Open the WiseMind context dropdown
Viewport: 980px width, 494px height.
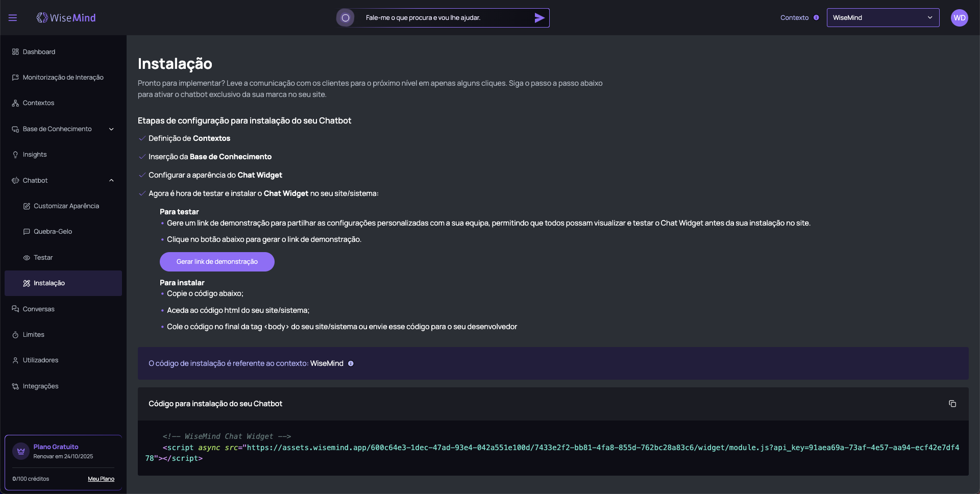point(883,18)
